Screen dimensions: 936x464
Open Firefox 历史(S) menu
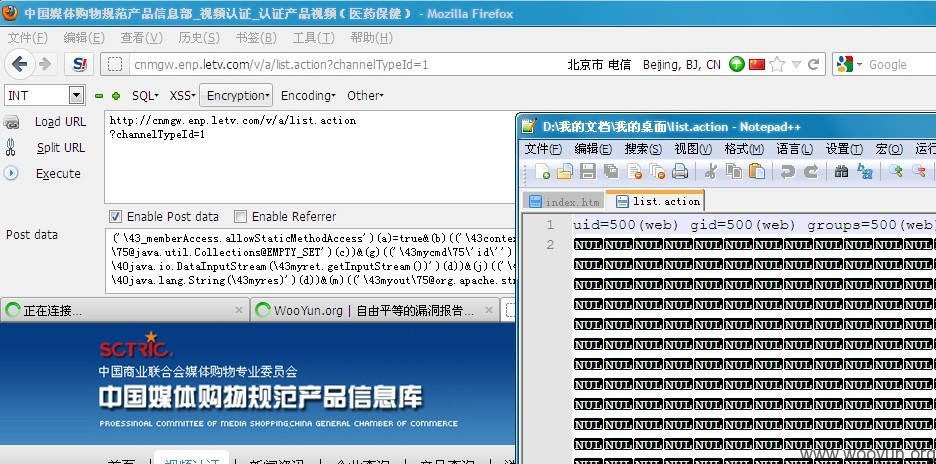tap(199, 38)
